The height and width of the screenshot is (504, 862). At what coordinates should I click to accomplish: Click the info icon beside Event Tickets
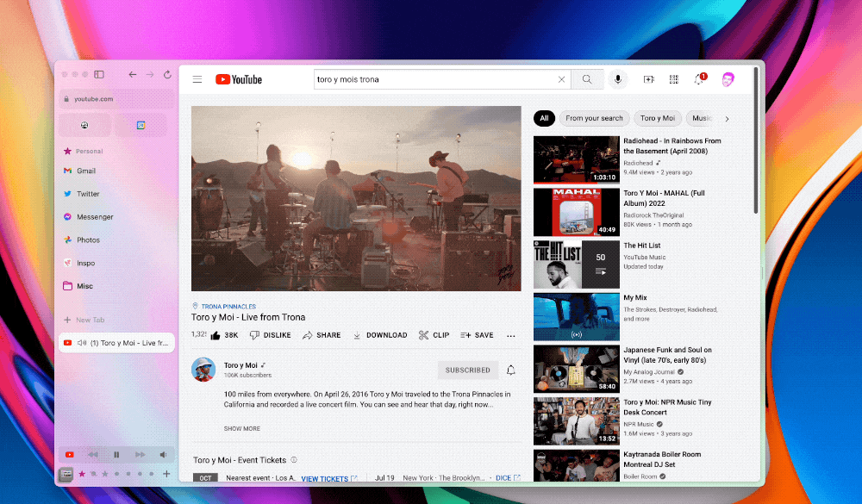pyautogui.click(x=294, y=460)
